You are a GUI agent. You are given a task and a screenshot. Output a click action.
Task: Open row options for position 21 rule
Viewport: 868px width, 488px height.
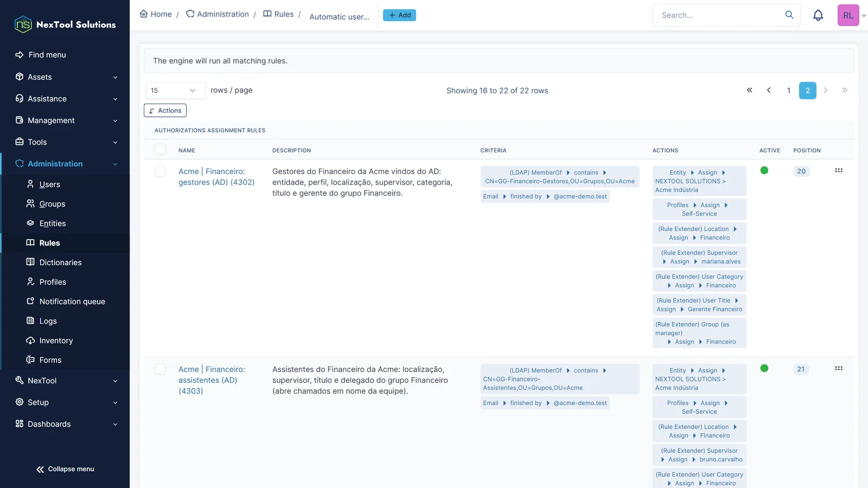pos(839,368)
